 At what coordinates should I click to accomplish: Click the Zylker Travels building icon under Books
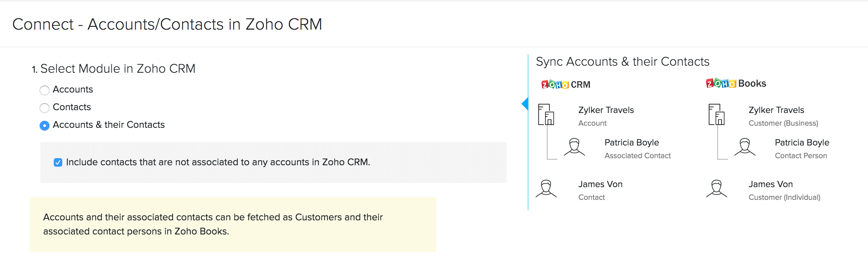[x=716, y=114]
